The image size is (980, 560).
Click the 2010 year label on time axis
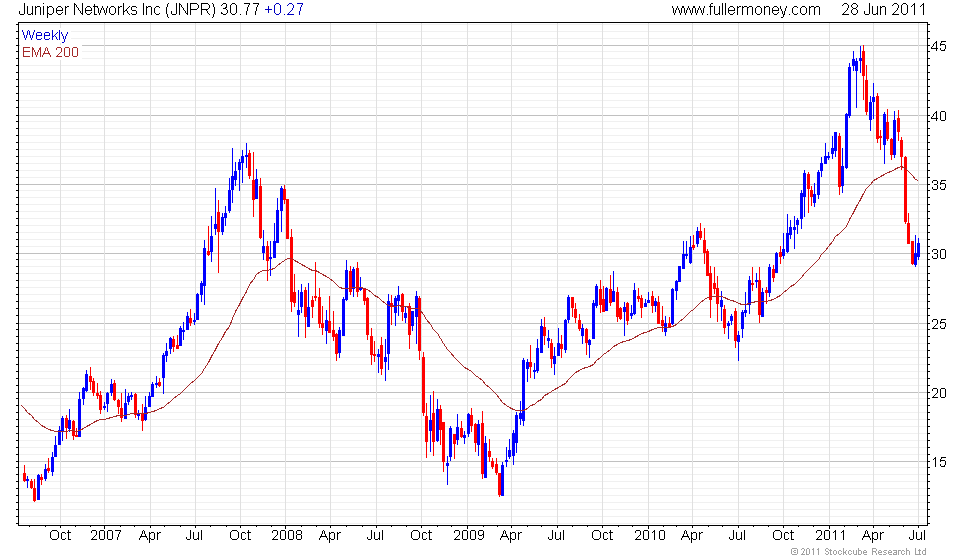coord(650,536)
